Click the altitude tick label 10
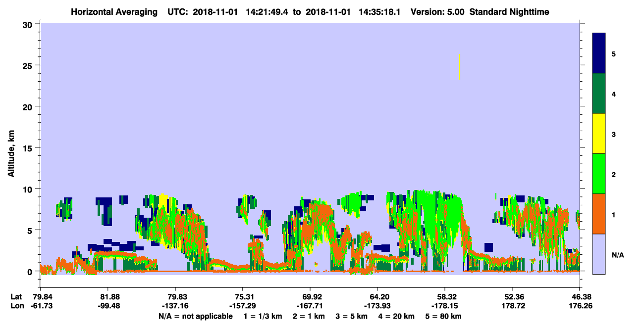Screen dimensions: 644x330 [x=28, y=189]
